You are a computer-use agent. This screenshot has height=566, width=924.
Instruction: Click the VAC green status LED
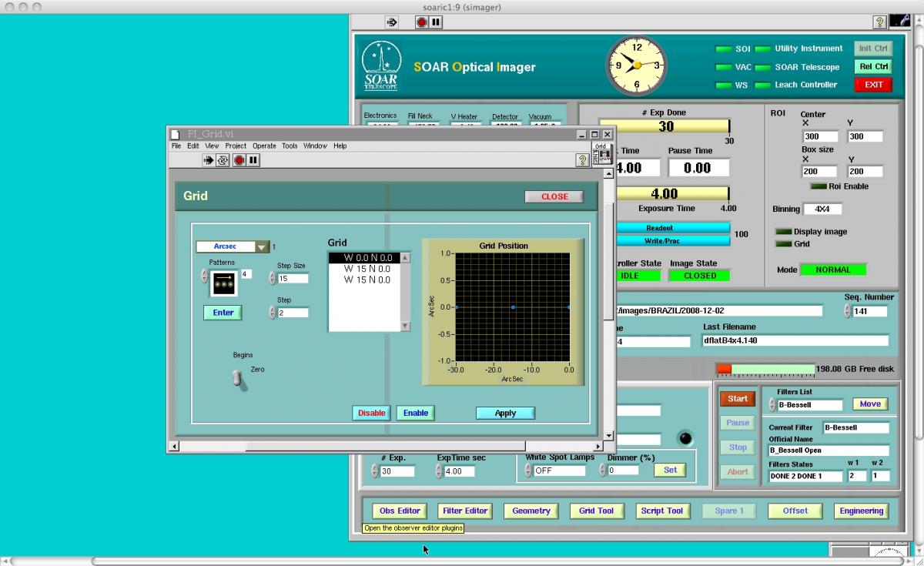[723, 67]
